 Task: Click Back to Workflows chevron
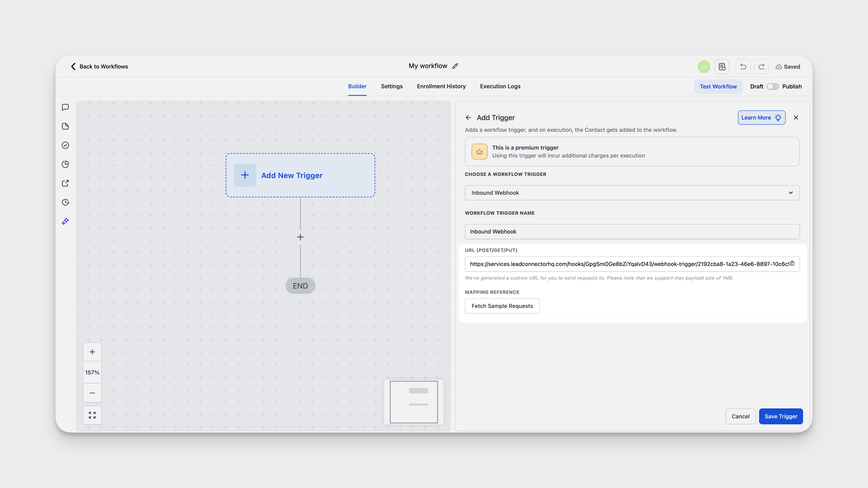pos(73,66)
